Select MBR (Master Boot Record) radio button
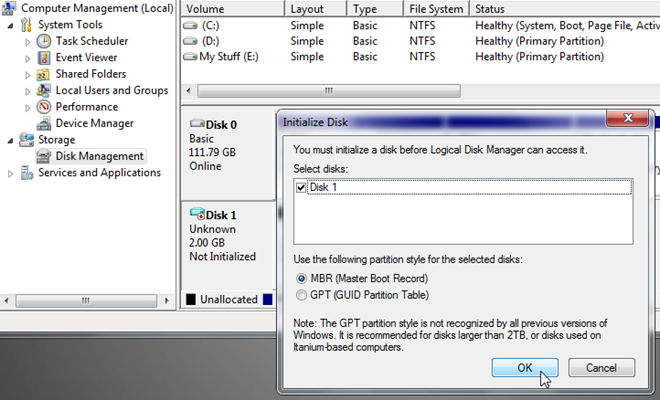Image resolution: width=660 pixels, height=400 pixels. tap(301, 278)
